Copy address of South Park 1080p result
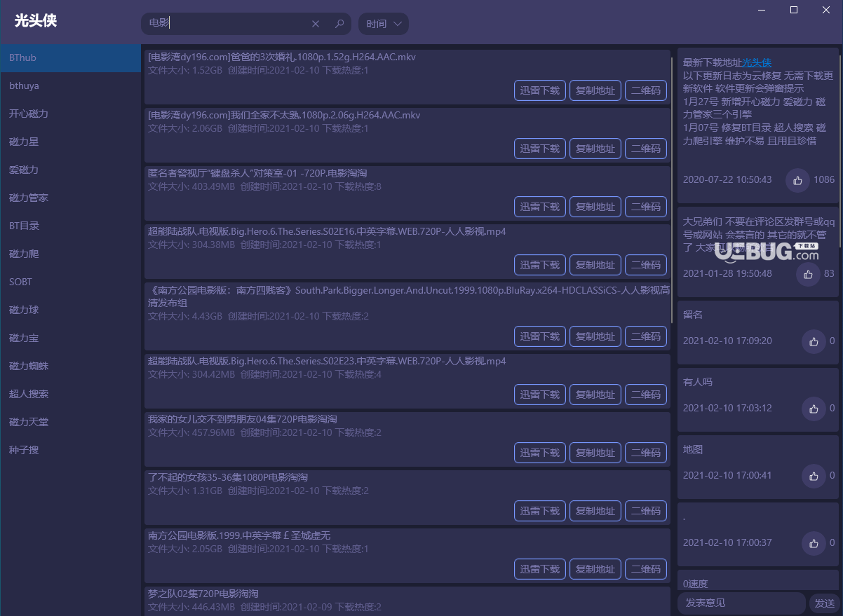843x616 pixels. (x=595, y=336)
